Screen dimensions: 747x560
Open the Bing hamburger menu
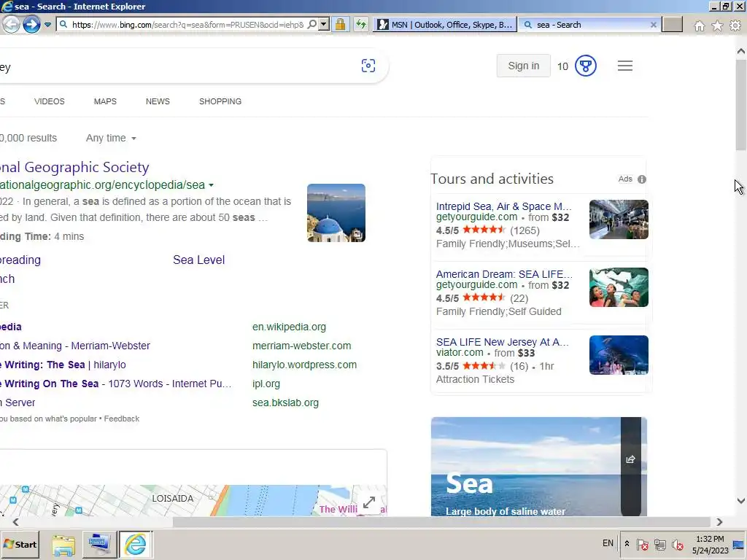[625, 66]
